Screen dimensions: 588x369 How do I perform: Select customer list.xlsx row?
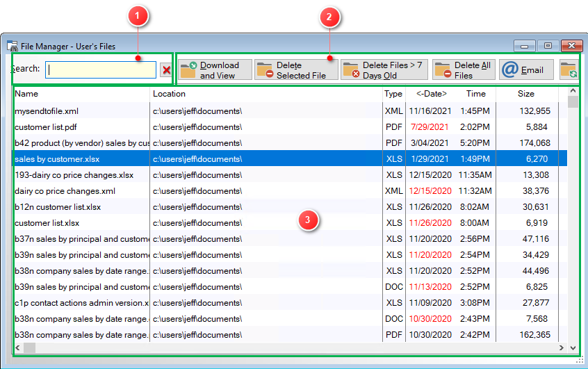(x=290, y=223)
